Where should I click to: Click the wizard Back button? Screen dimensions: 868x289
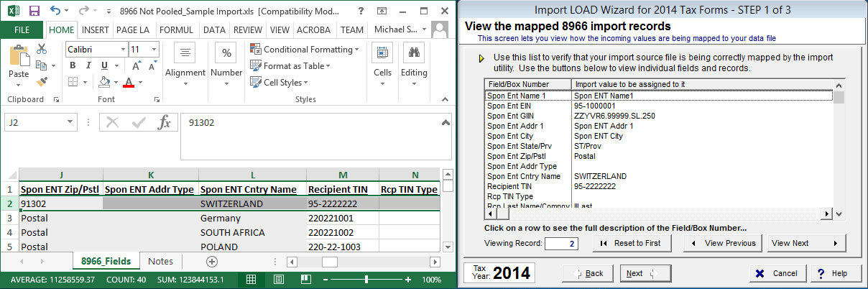pyautogui.click(x=587, y=273)
